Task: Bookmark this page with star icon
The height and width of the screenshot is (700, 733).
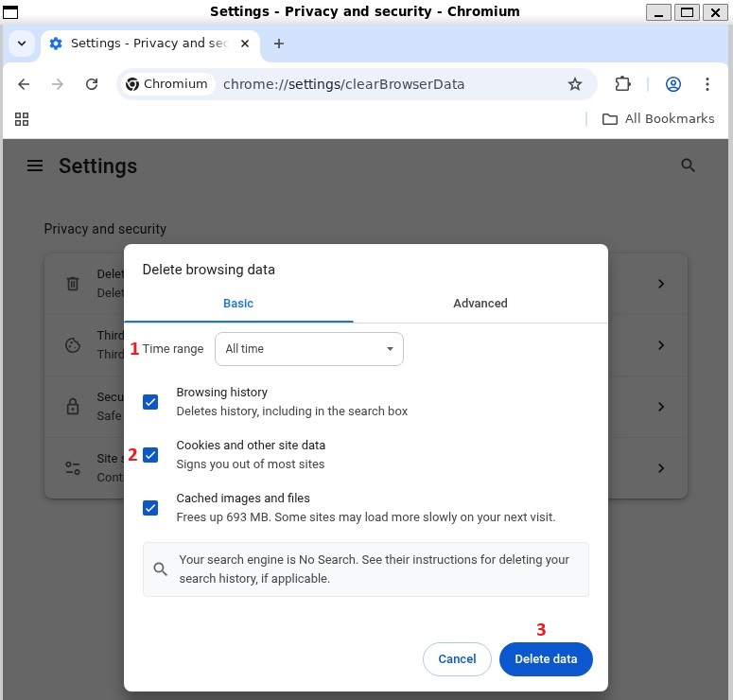Action: point(574,84)
